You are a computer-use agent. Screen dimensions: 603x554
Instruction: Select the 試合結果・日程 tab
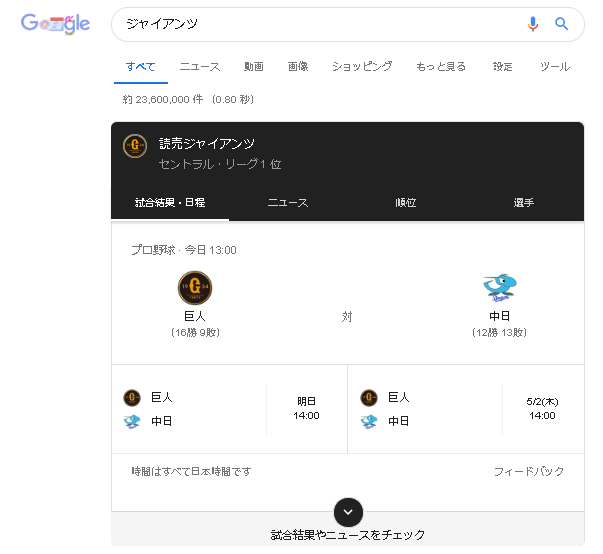click(x=170, y=203)
